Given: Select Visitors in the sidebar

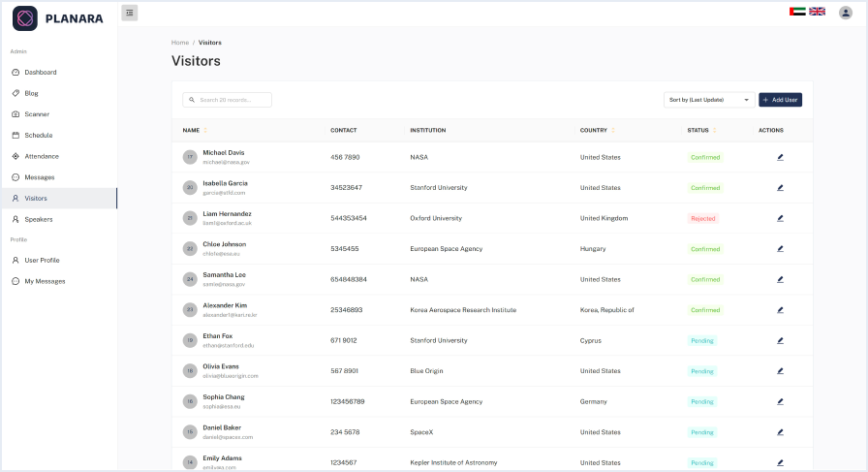Looking at the screenshot, I should click(x=59, y=199).
